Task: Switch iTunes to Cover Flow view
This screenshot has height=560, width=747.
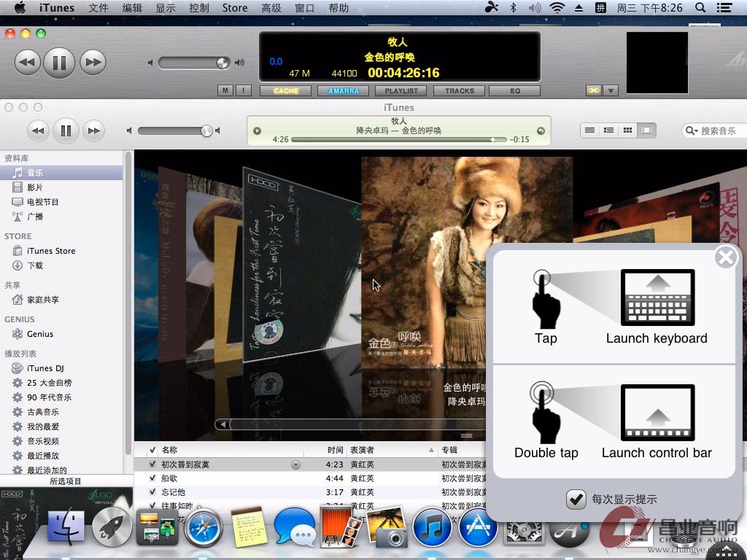Action: (x=646, y=130)
